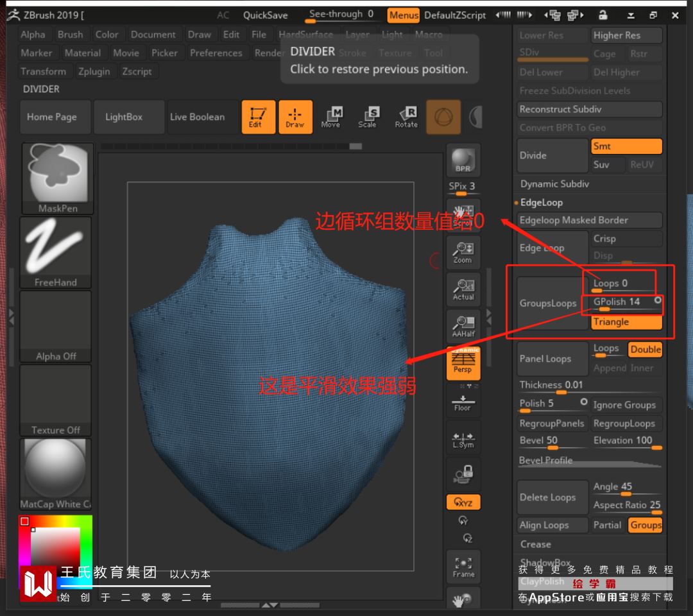Screen dimensions: 693x616
Task: Open the Preferences menu
Action: click(216, 53)
